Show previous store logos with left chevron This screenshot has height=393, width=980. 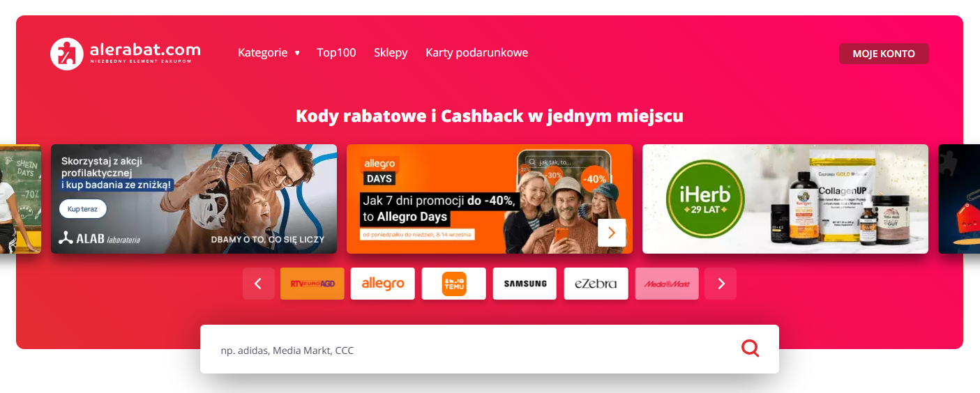click(259, 284)
